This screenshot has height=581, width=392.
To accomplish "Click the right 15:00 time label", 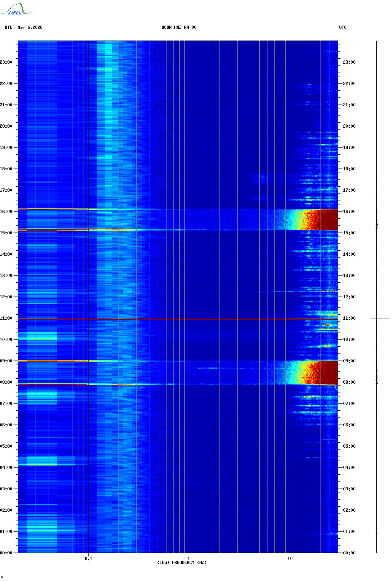I will (349, 233).
